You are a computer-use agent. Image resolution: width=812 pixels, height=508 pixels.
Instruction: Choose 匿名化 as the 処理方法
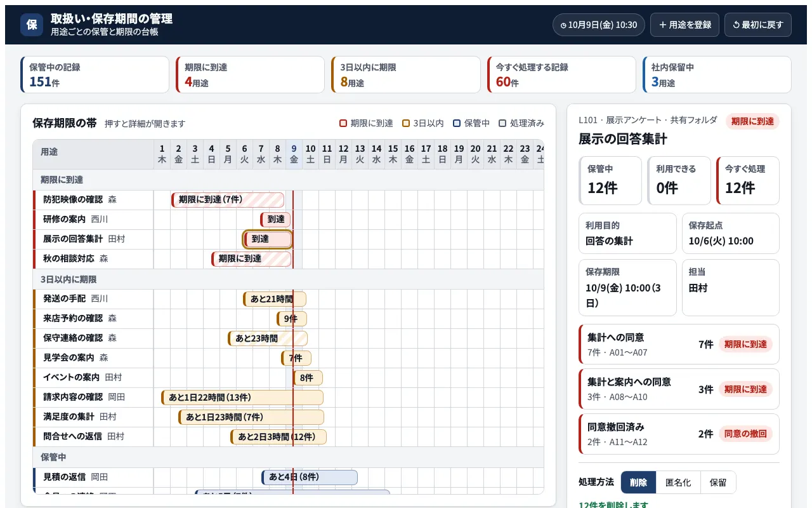pos(678,483)
